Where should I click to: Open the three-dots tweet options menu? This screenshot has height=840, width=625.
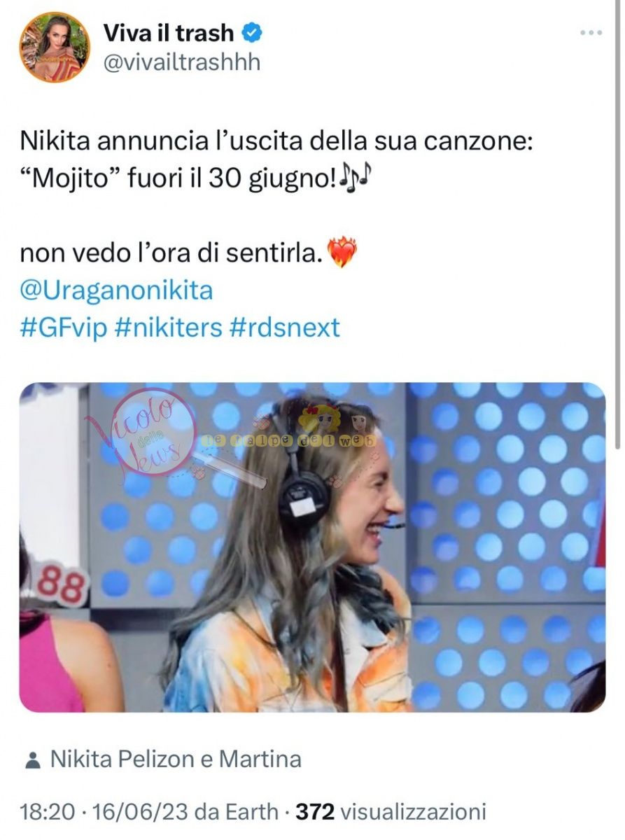point(592,32)
